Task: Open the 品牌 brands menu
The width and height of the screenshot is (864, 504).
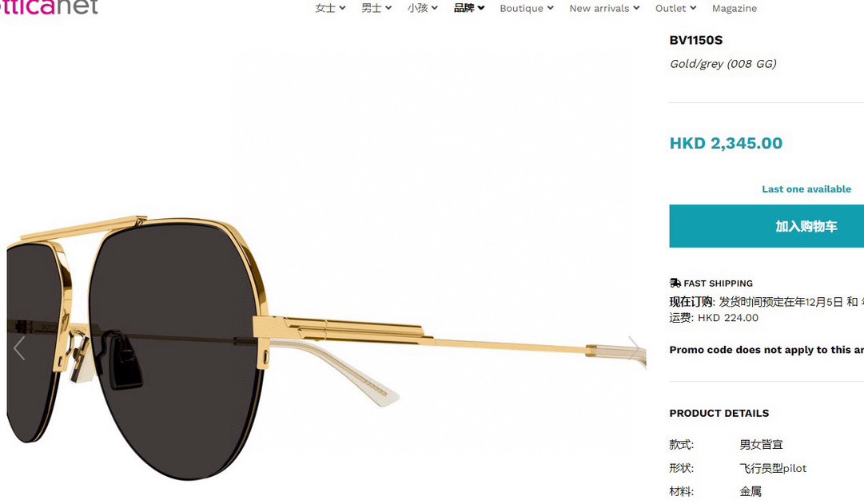Action: tap(469, 8)
